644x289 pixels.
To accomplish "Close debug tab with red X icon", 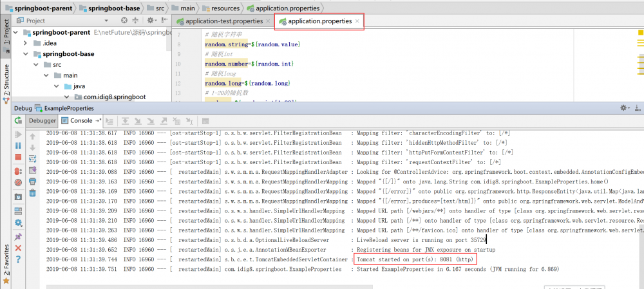I will click(18, 248).
